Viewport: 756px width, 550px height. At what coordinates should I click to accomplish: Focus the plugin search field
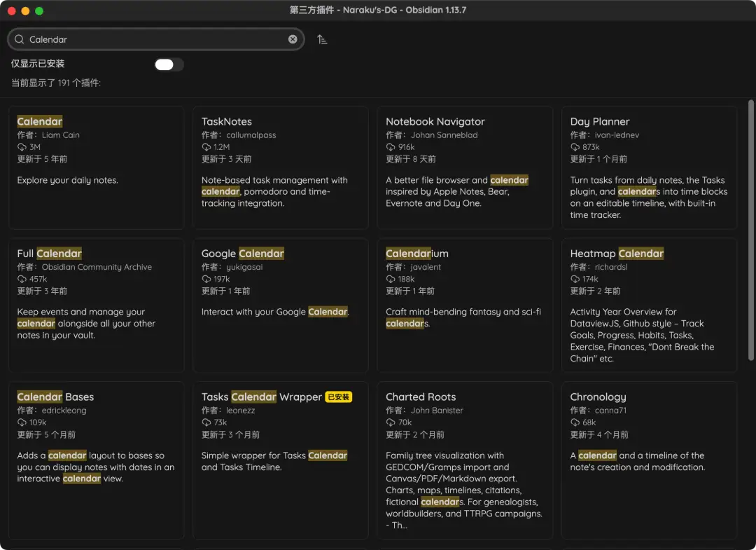155,39
